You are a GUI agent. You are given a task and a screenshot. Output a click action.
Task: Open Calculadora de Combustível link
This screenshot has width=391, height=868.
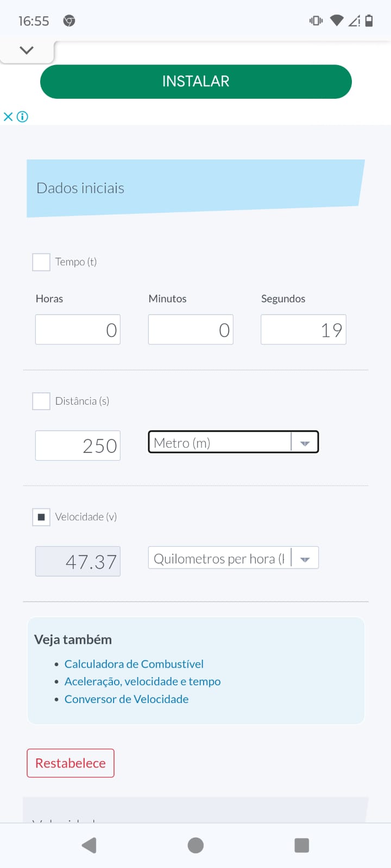click(134, 664)
